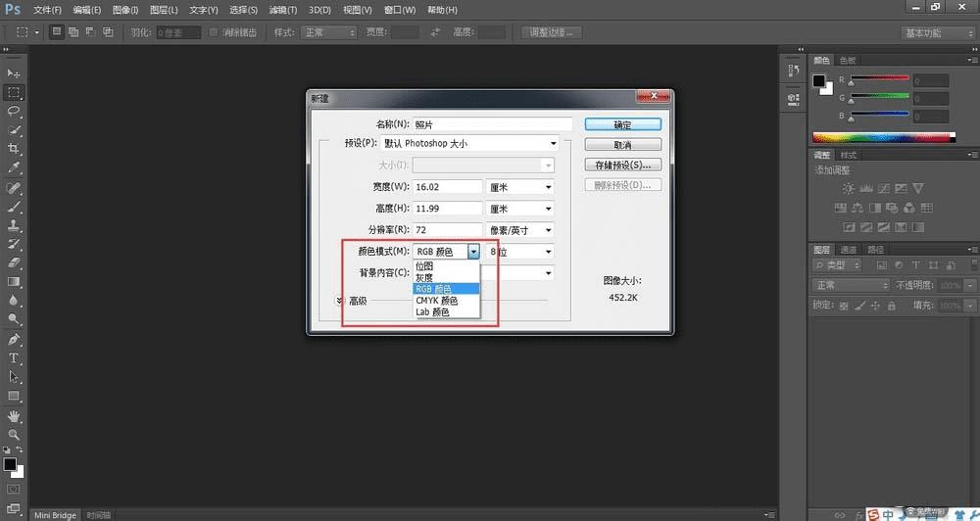Image resolution: width=980 pixels, height=521 pixels.
Task: Select the Spot Healing Brush tool
Action: click(13, 188)
